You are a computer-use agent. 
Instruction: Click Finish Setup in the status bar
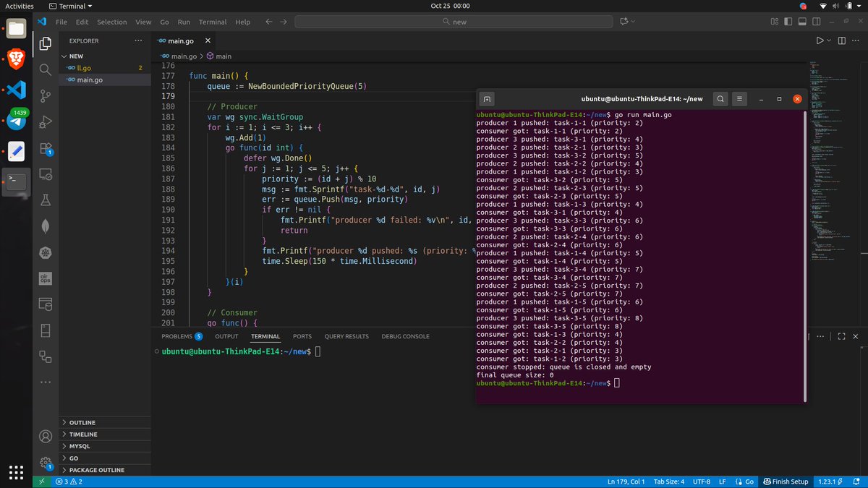pos(784,481)
